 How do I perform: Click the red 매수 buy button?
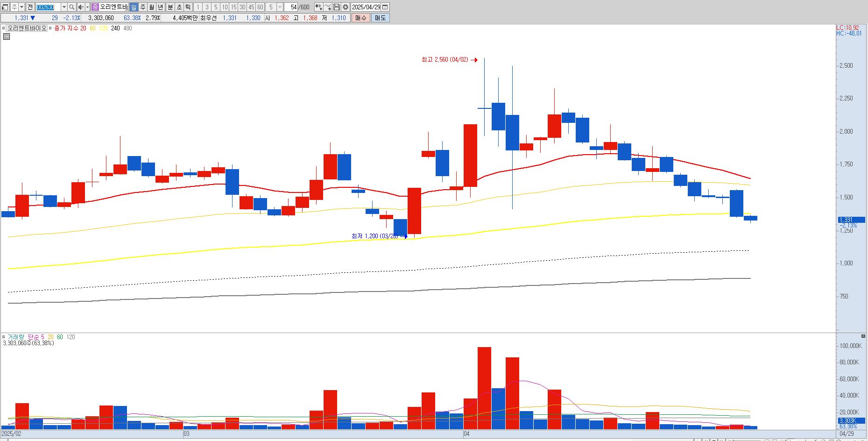361,18
